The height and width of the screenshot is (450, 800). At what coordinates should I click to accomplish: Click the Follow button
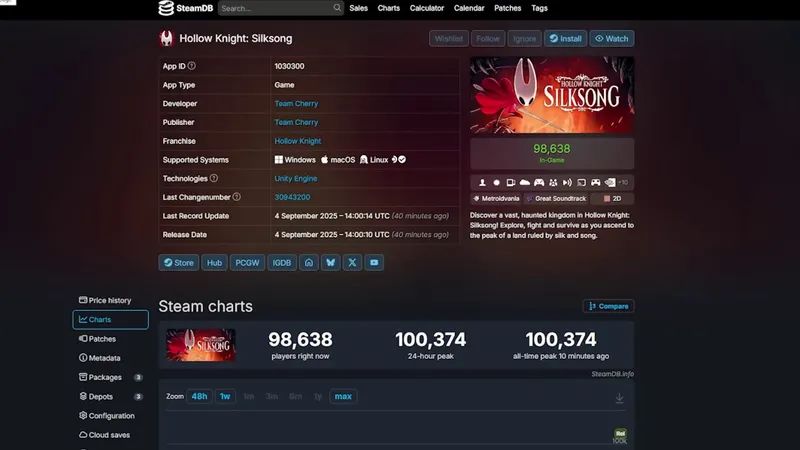pos(488,38)
